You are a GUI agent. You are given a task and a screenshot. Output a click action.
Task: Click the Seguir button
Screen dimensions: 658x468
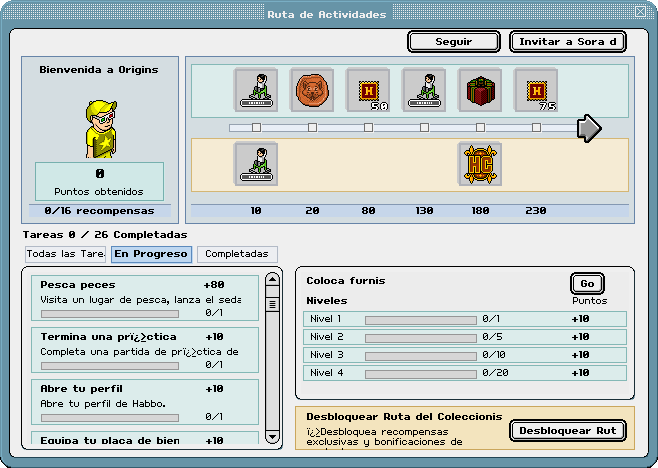(454, 42)
